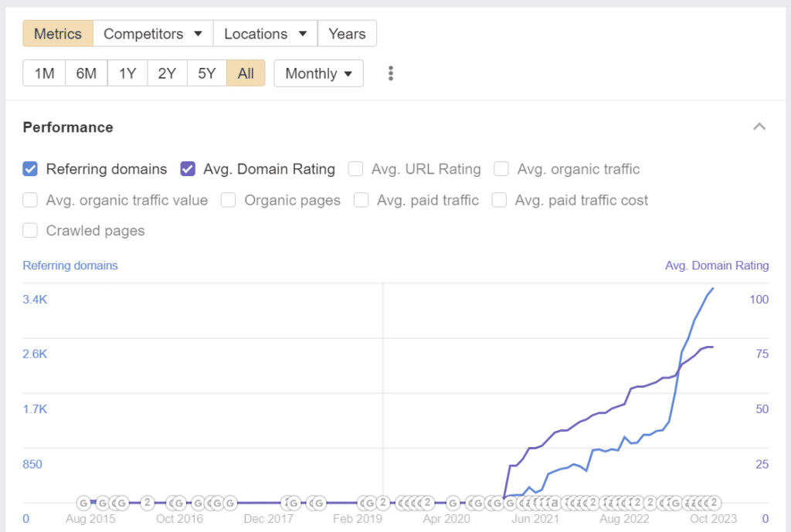Click the 2 marker above Oct 2016
Viewport: 791px width, 532px height.
(148, 503)
